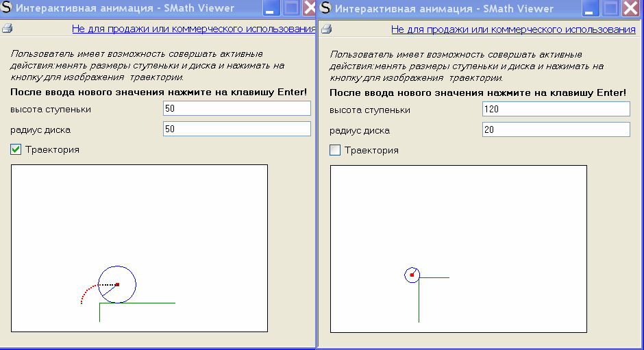Screen dimensions: 644x350
Task: Close the right SMath Viewer window
Action: click(x=630, y=9)
